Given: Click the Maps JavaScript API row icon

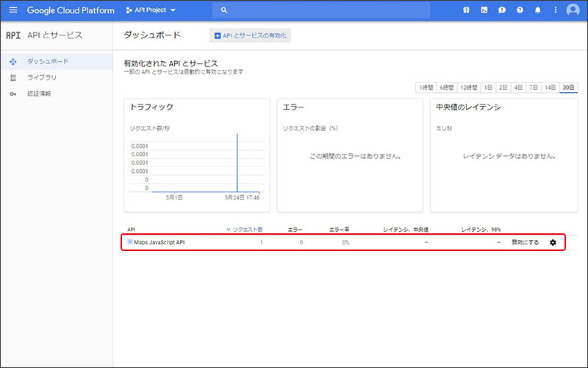Looking at the screenshot, I should click(x=130, y=242).
